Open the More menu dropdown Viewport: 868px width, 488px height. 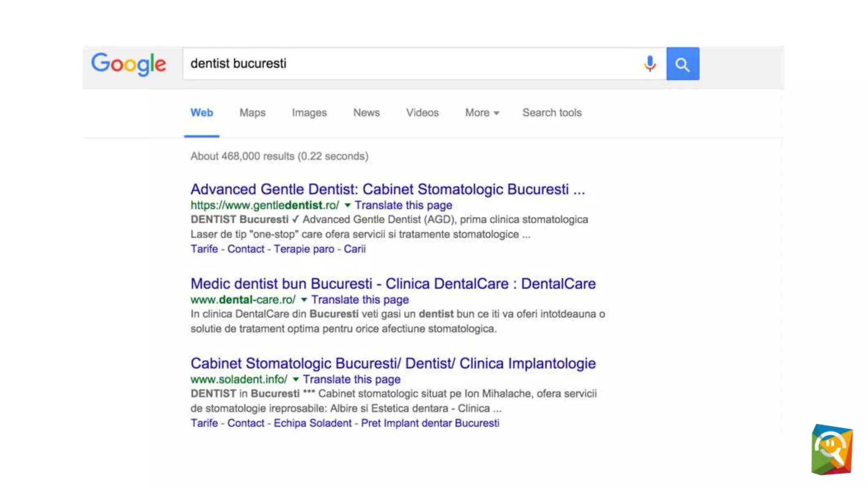pyautogui.click(x=482, y=113)
